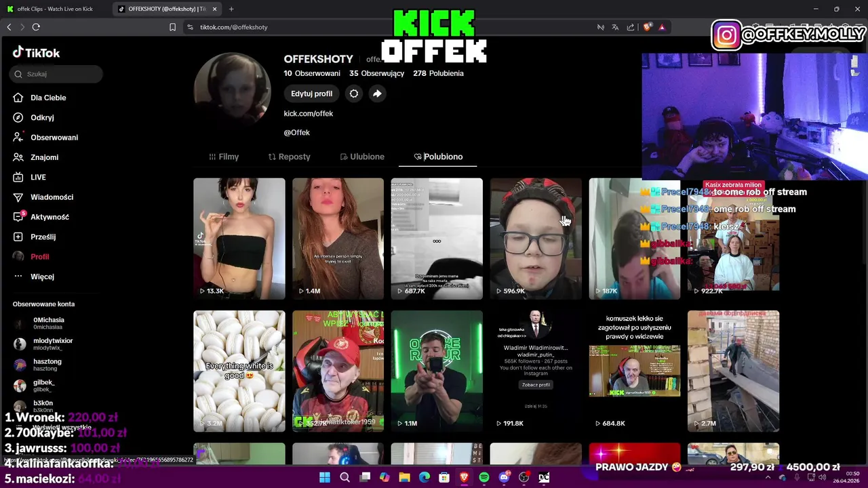
Task: View the 10 Obserwowani list
Action: [x=312, y=73]
